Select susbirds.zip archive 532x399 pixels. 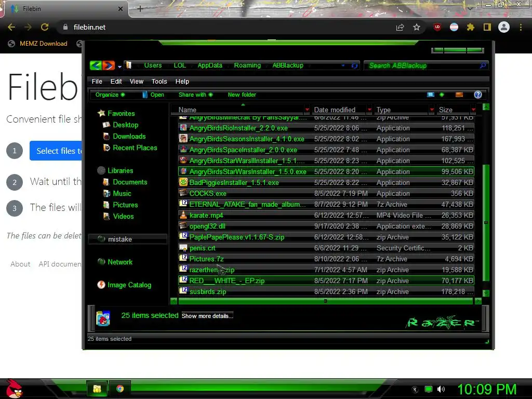coord(326,291)
